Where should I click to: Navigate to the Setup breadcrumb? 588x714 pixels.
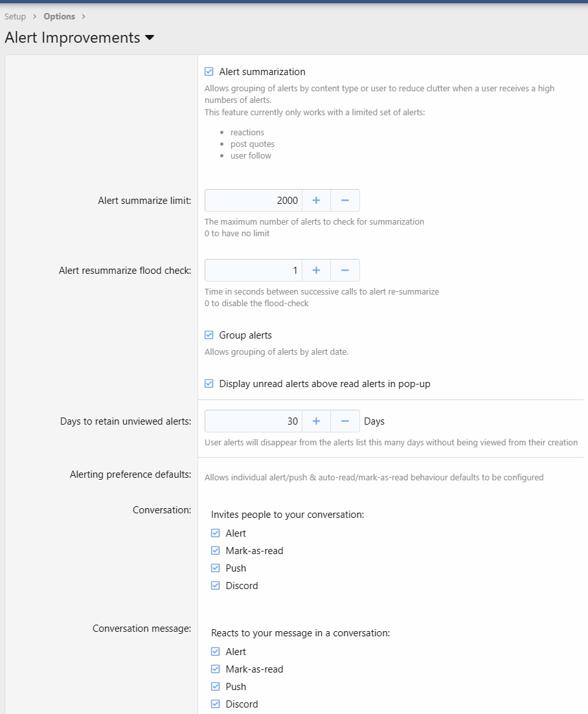point(15,16)
